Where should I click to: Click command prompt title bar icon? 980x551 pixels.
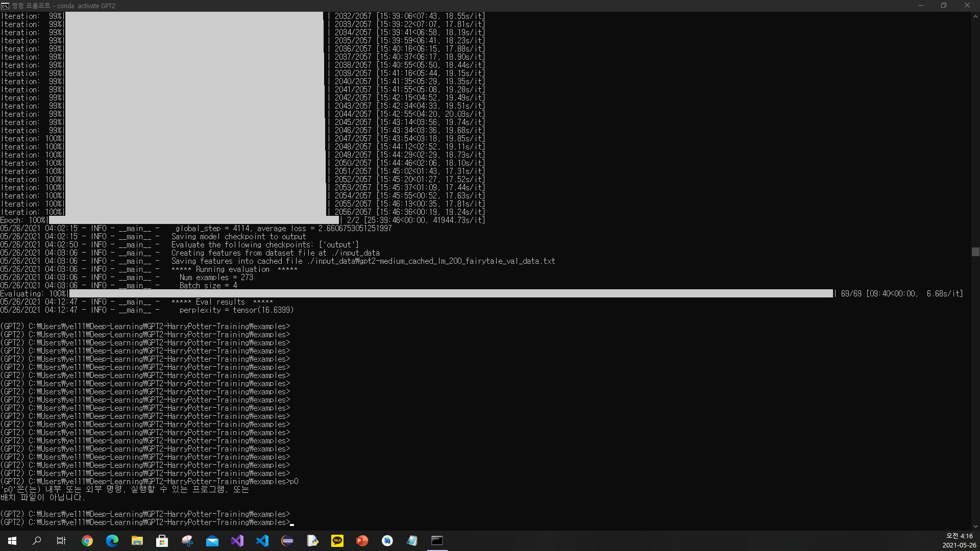pos(5,6)
